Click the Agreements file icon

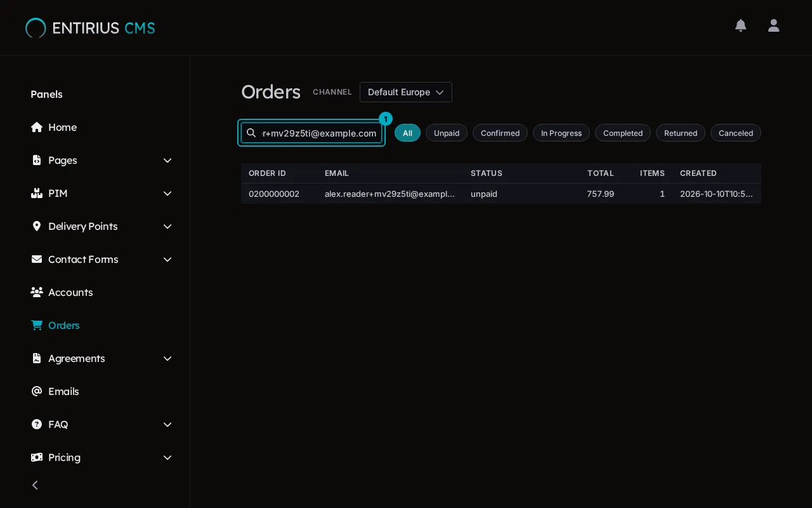(x=37, y=358)
